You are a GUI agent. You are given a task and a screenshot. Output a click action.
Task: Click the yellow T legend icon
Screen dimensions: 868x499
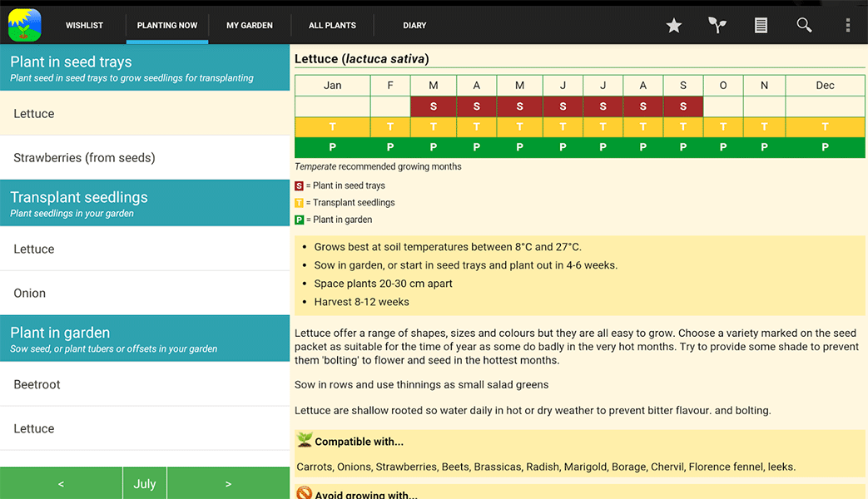pyautogui.click(x=300, y=203)
